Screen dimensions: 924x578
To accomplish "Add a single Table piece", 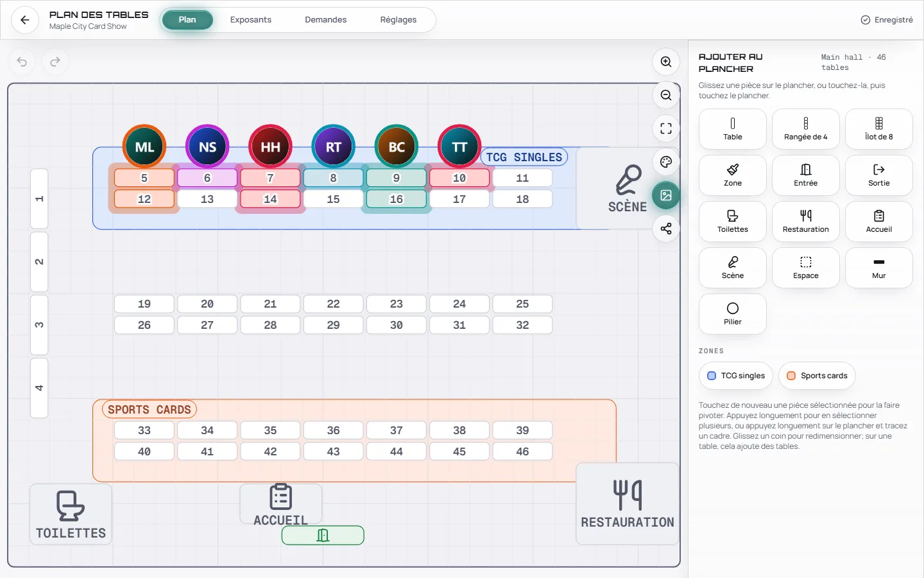I will [733, 129].
